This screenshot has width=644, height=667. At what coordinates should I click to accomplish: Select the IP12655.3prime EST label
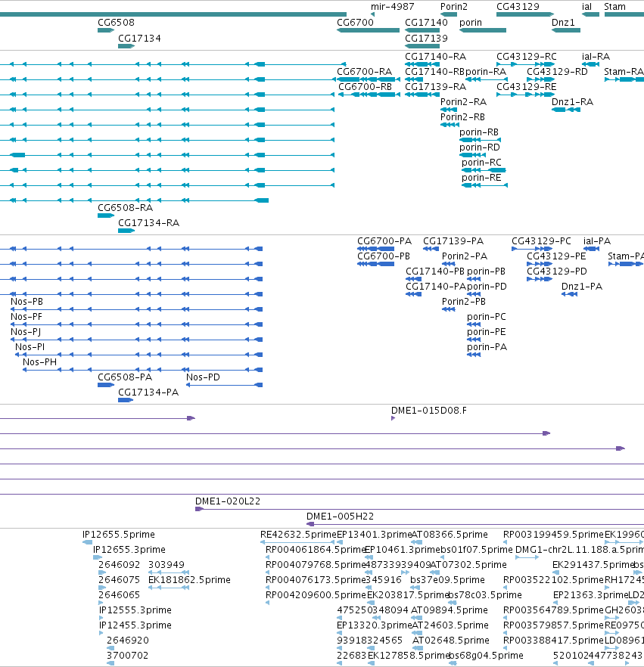click(x=129, y=550)
